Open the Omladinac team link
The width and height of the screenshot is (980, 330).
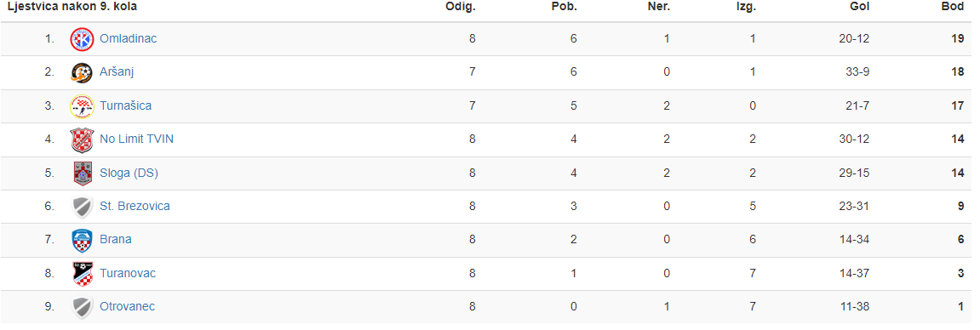click(128, 38)
